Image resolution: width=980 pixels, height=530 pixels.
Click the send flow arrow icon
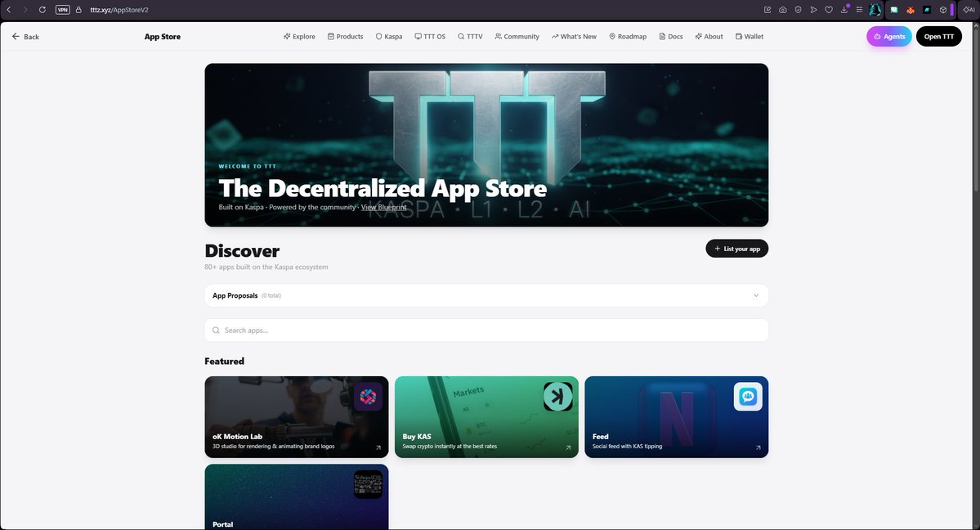pos(813,10)
